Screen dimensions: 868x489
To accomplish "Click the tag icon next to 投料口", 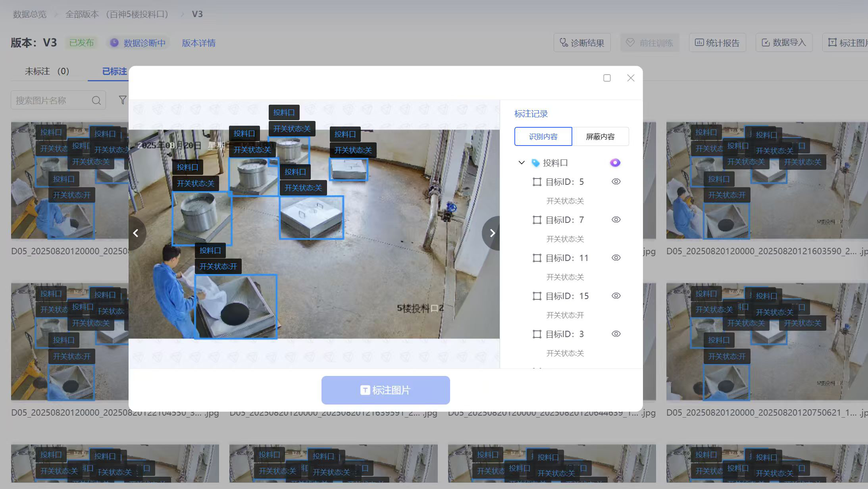I will pos(535,163).
